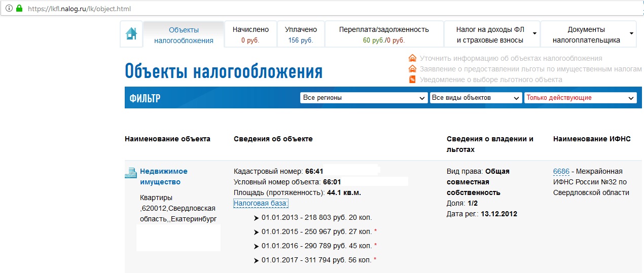Image resolution: width=644 pixels, height=273 pixels.
Task: Open Только действующие filter dropdown
Action: [x=580, y=98]
